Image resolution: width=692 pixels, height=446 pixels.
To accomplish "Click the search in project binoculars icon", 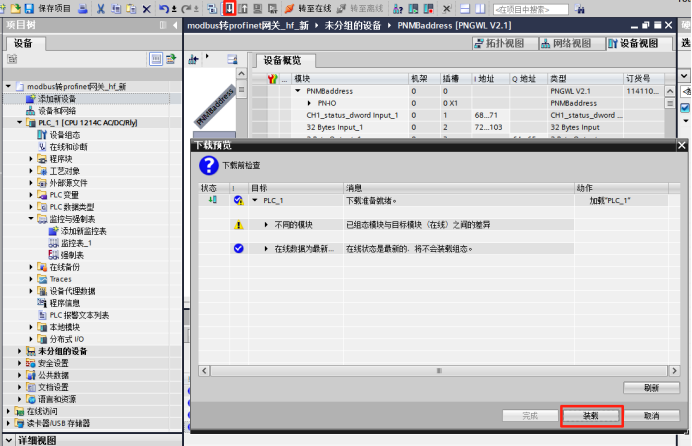I will (x=579, y=9).
